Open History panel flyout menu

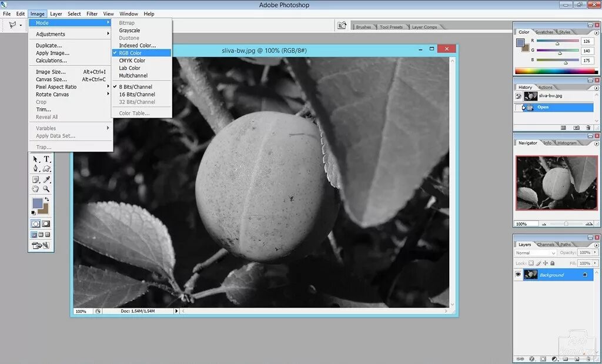pyautogui.click(x=596, y=88)
